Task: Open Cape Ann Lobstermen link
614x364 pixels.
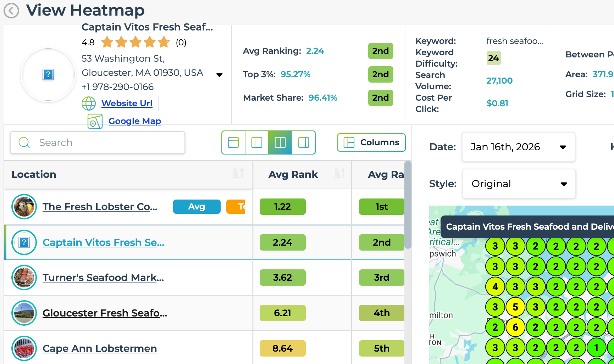Action: point(100,348)
